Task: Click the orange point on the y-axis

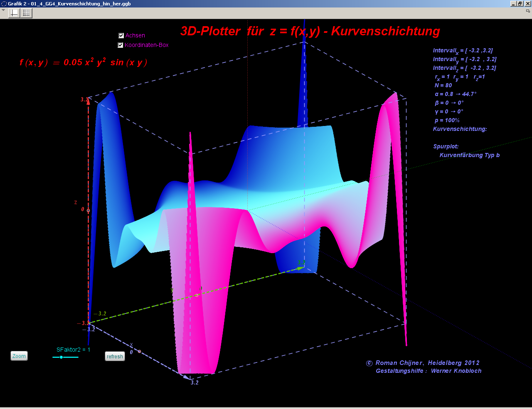Action: click(x=197, y=295)
